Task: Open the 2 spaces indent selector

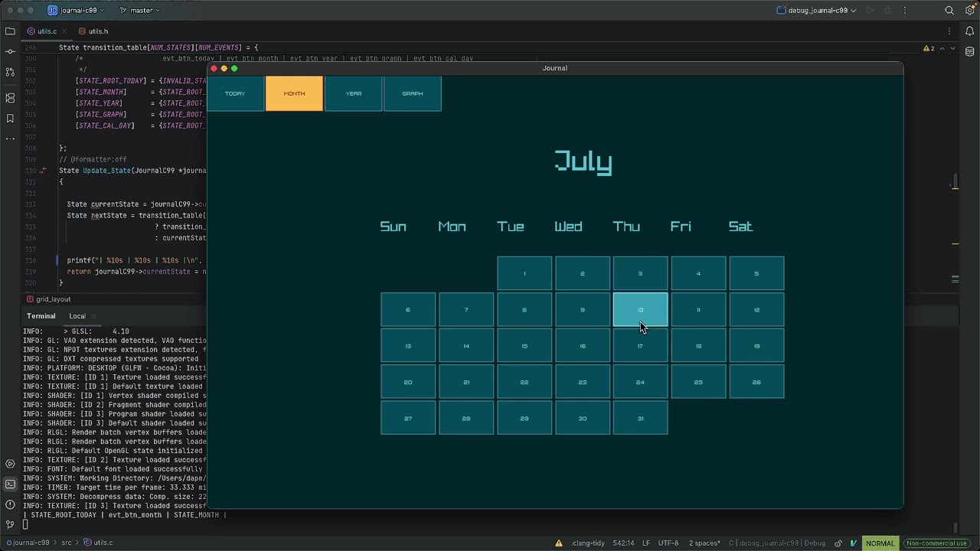Action: click(704, 543)
